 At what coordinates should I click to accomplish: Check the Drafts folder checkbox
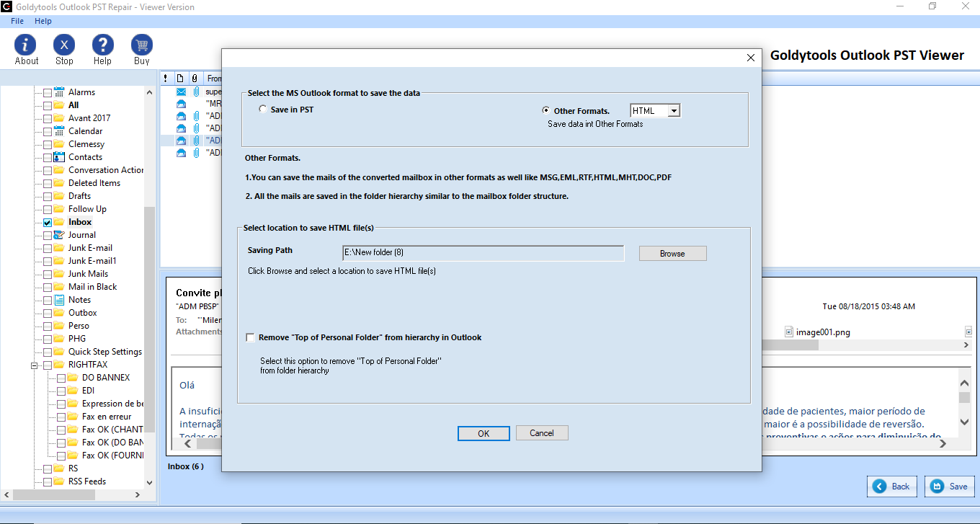click(x=48, y=197)
